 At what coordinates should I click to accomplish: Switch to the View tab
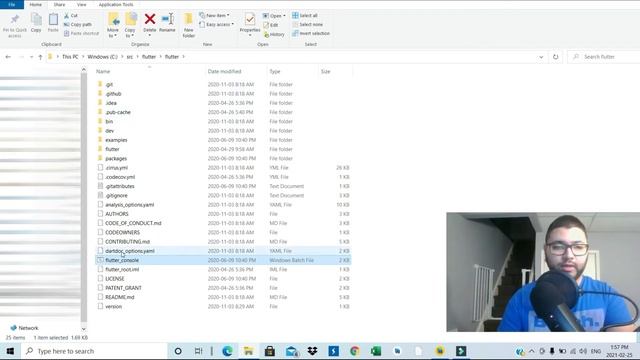click(x=82, y=4)
